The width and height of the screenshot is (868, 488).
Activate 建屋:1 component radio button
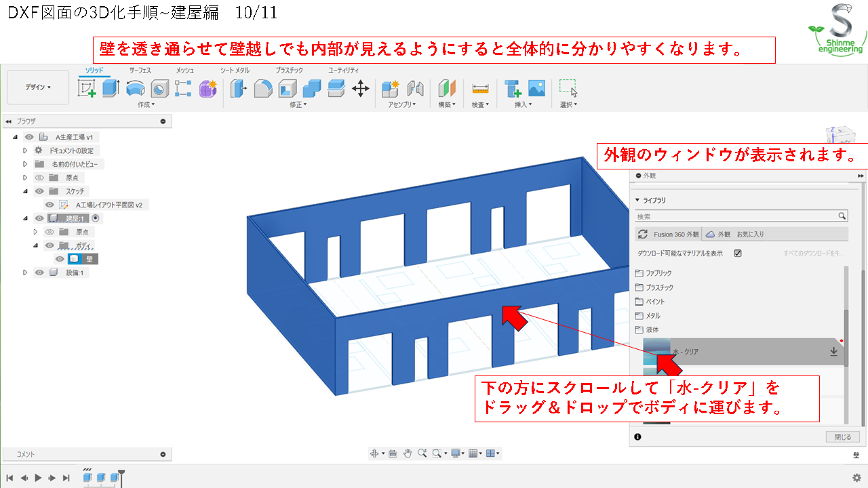click(x=96, y=218)
